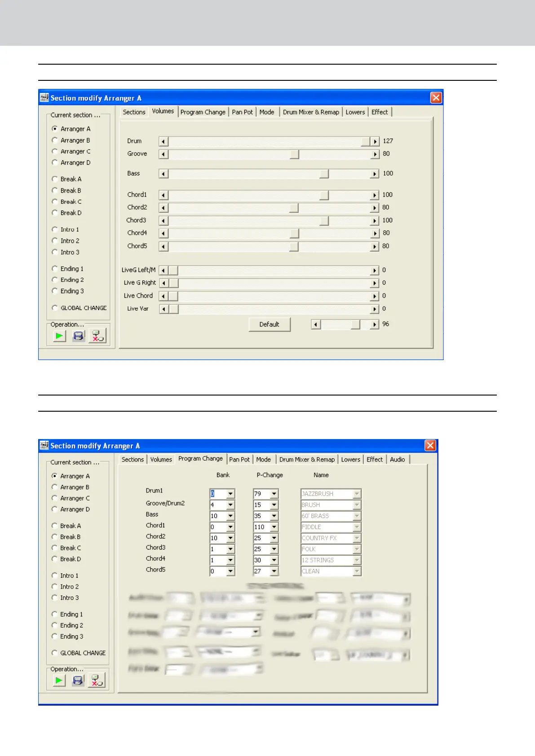Click the save disk icon in Program Change window

[x=78, y=680]
